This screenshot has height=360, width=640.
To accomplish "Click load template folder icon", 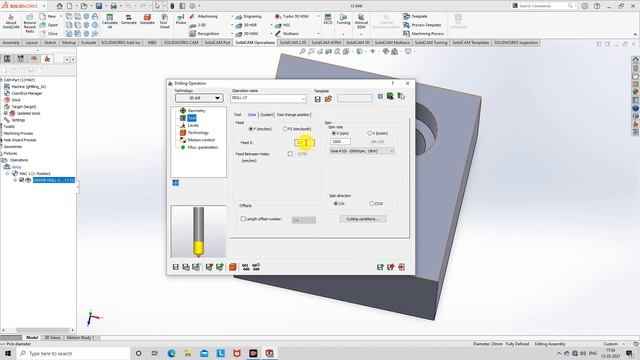I will 328,99.
